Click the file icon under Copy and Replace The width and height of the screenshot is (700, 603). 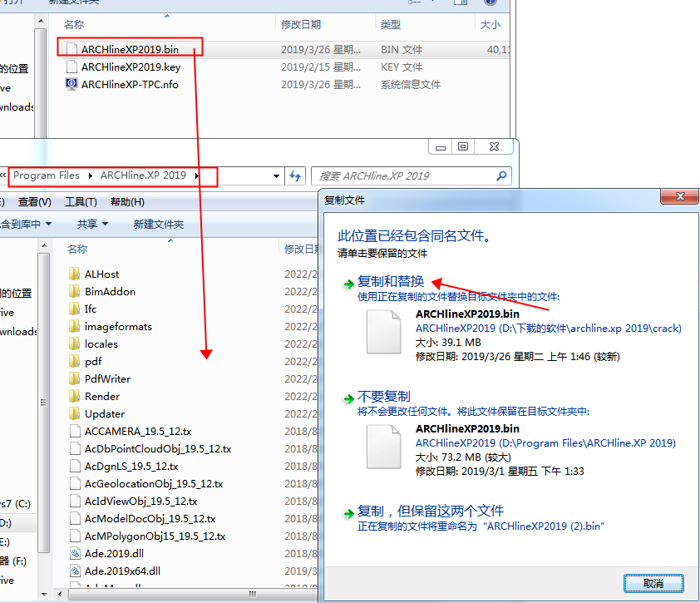[x=383, y=332]
